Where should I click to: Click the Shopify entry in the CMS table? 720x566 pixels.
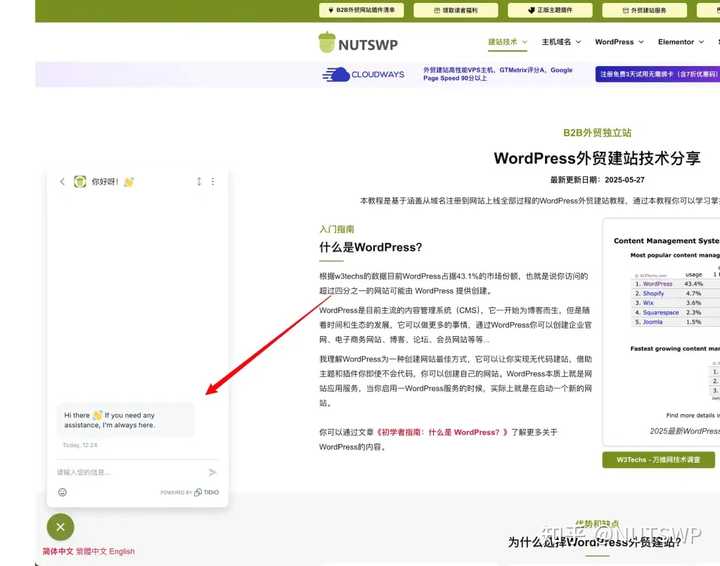pos(653,293)
